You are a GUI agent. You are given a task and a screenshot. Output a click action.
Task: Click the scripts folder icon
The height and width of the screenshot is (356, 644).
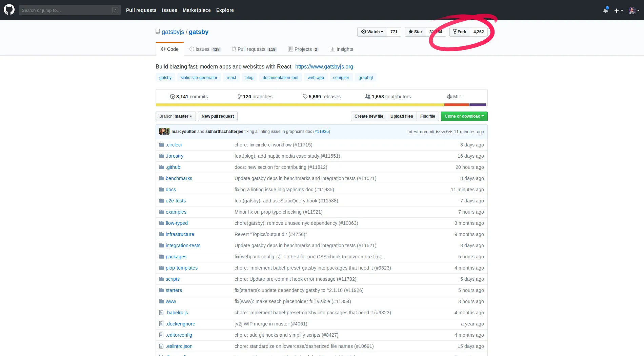[162, 279]
